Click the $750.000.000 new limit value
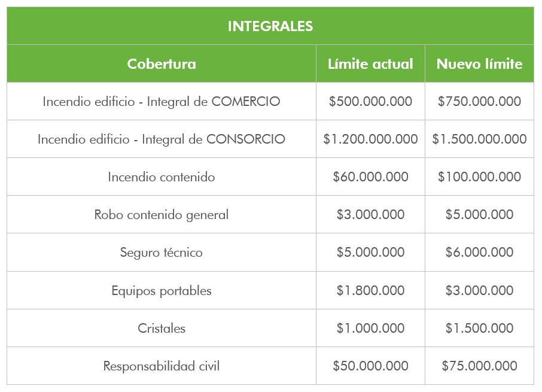 coord(479,101)
